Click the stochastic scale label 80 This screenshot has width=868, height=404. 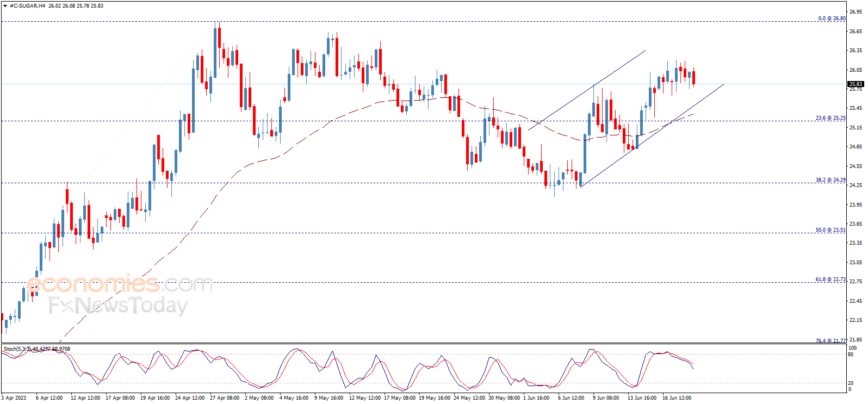851,355
